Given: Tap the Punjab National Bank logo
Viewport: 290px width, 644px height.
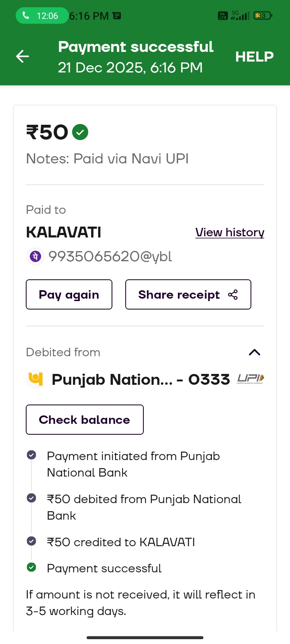Looking at the screenshot, I should click(35, 379).
